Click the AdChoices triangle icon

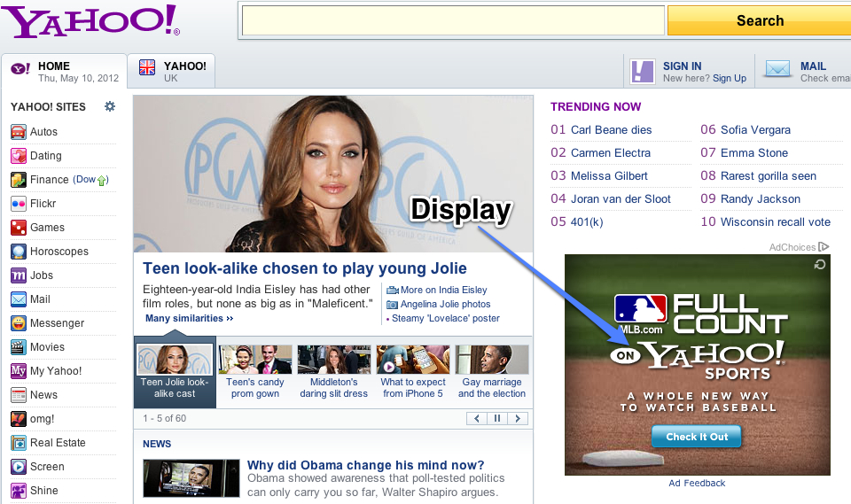[x=824, y=247]
